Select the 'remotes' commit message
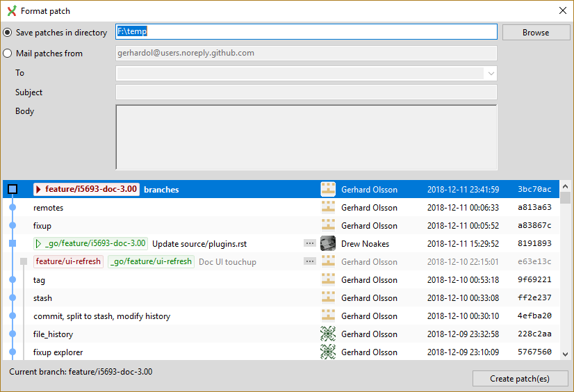 tap(49, 208)
